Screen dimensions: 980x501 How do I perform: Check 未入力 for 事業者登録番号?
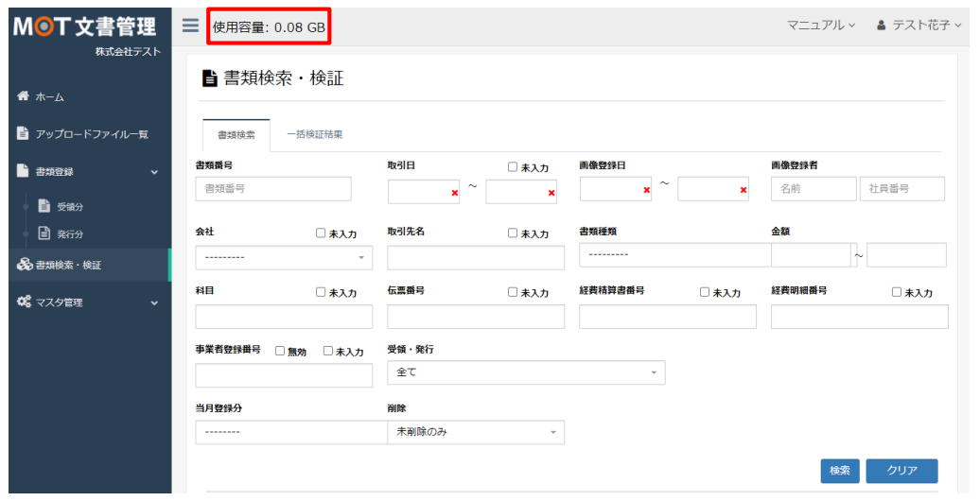click(327, 351)
